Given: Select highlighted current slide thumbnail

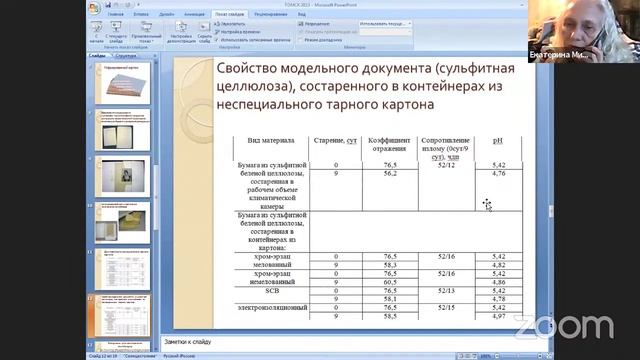Looking at the screenshot, I should pyautogui.click(x=122, y=316).
